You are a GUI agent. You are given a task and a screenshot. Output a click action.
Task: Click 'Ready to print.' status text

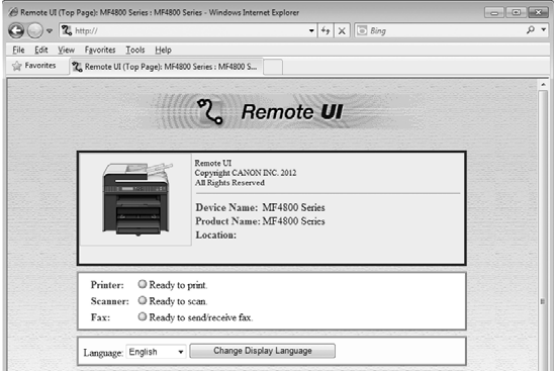(178, 285)
